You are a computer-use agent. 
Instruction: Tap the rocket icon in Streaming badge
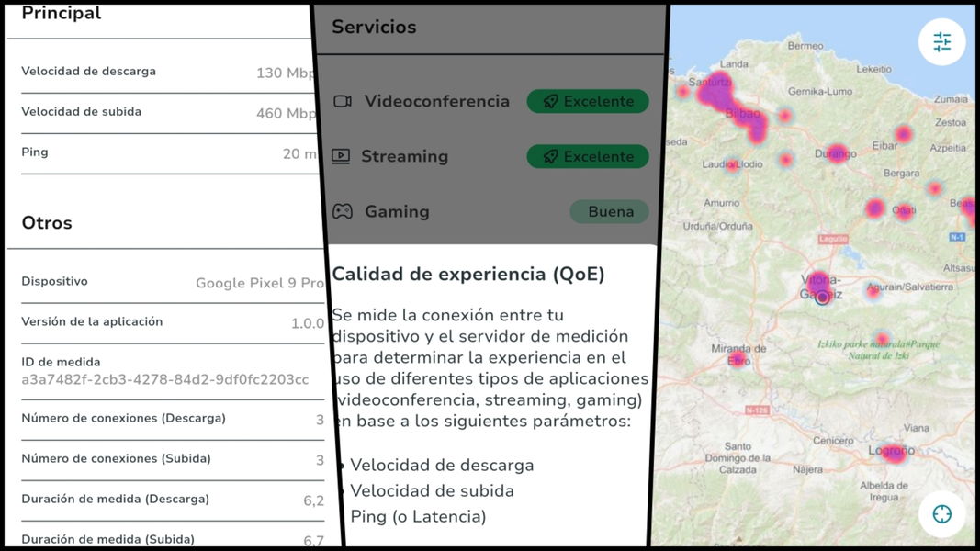[x=549, y=156]
